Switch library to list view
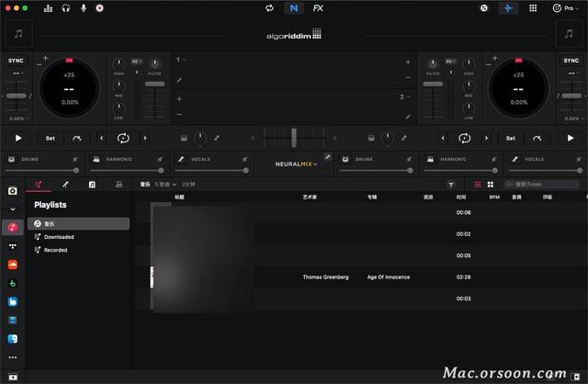Screen dimensions: 588x384 coord(478,185)
